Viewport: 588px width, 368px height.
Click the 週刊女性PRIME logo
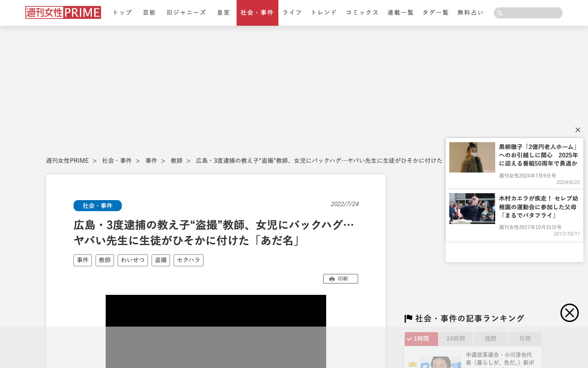[63, 12]
